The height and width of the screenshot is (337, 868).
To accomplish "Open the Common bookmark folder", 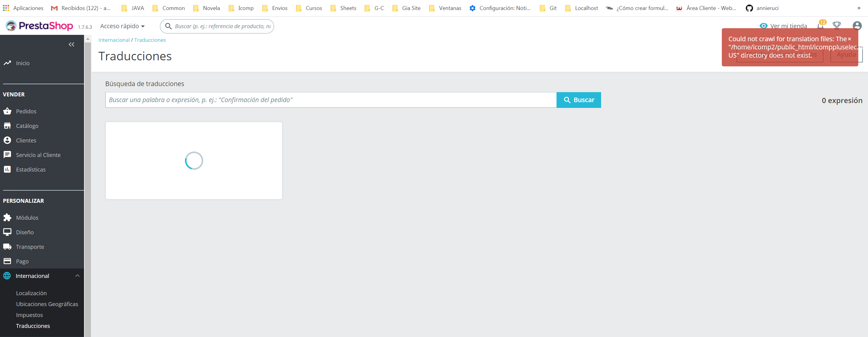I will [x=169, y=8].
